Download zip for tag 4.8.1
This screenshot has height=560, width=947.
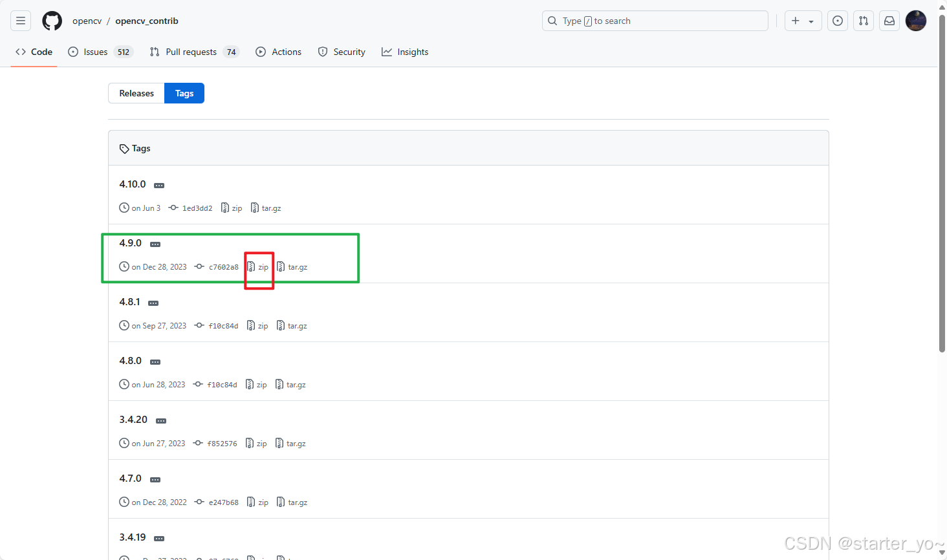pos(257,326)
